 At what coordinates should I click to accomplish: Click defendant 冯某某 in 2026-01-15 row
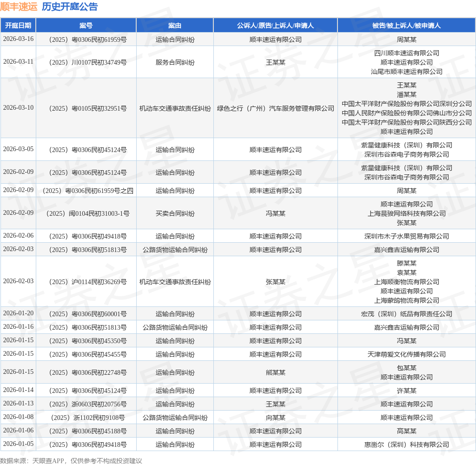point(406,341)
